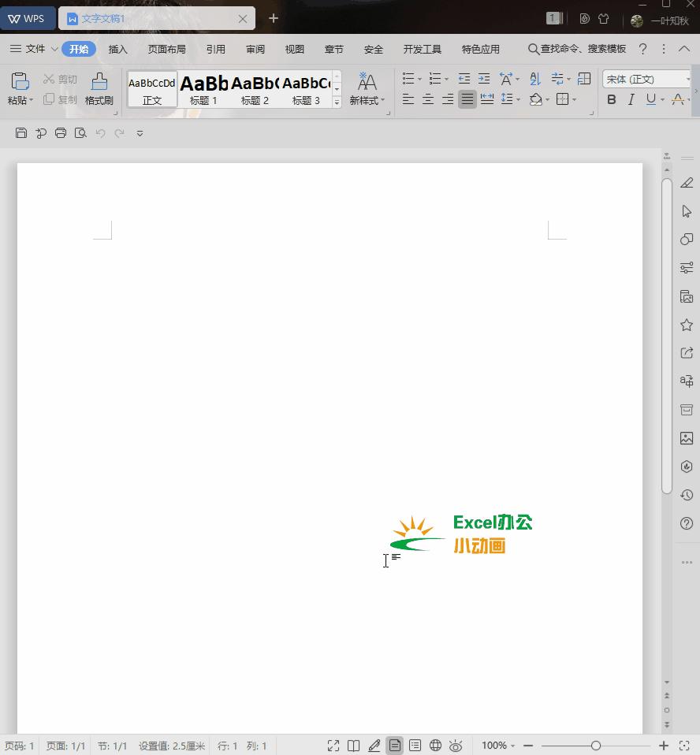Apply bold formatting to text
Screen dimensions: 700x755
click(x=612, y=99)
